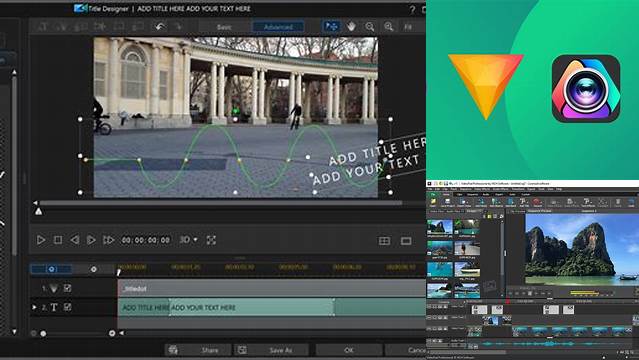Open the 3D mode dropdown
This screenshot has width=639, height=360.
[x=189, y=240]
